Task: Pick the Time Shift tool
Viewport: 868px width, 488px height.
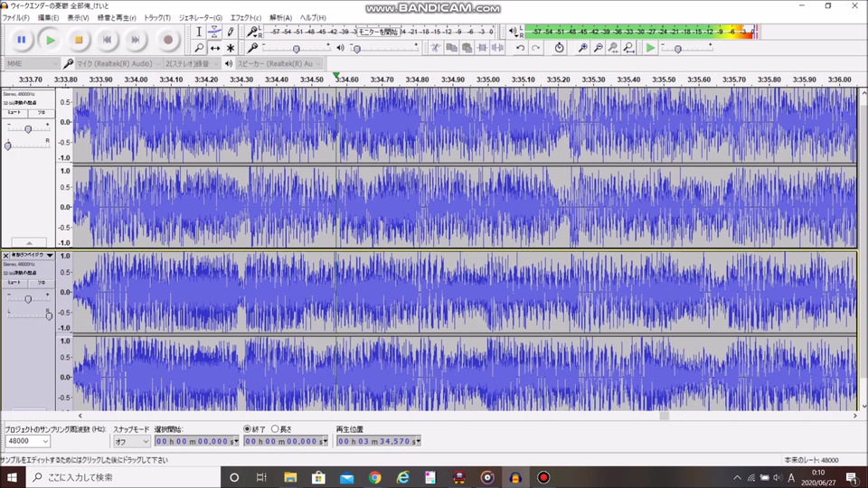Action: pyautogui.click(x=215, y=48)
